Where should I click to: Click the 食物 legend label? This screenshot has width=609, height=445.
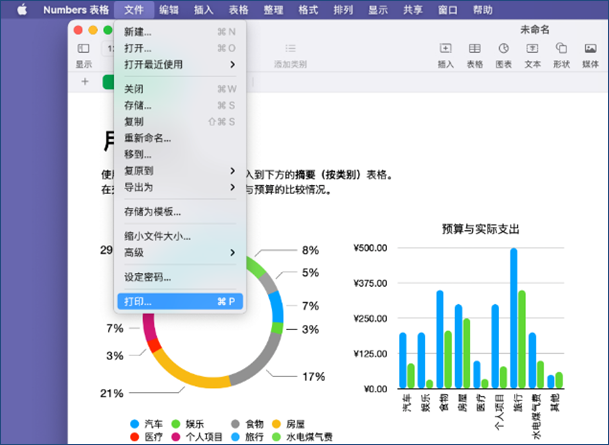(x=254, y=424)
